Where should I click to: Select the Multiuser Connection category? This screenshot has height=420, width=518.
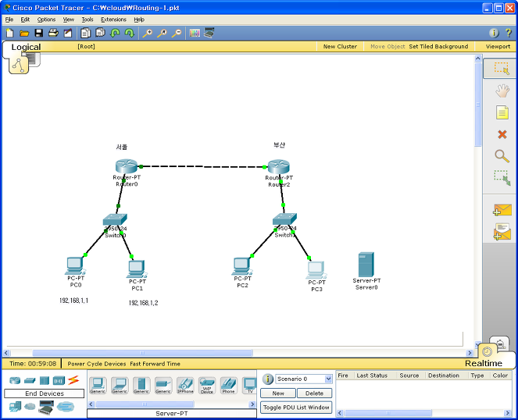point(66,407)
